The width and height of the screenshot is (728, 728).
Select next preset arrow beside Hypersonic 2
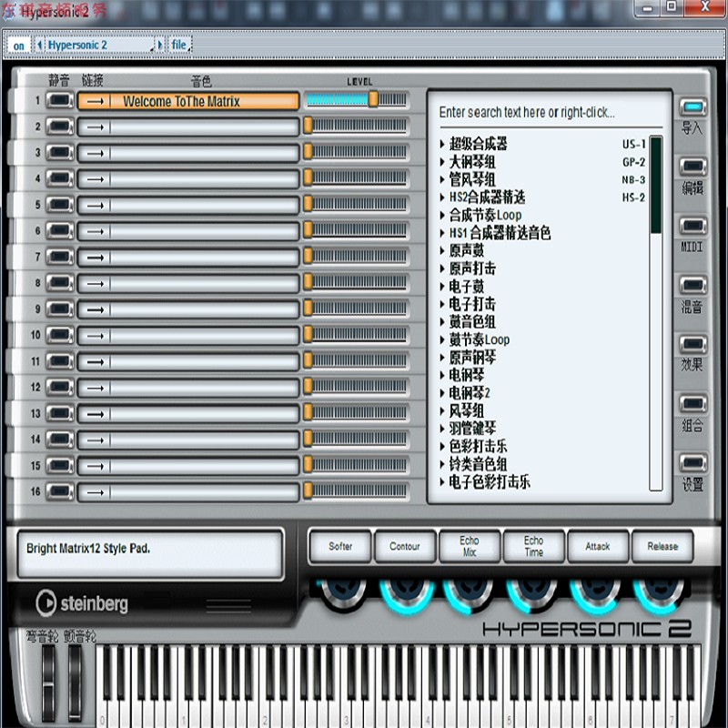point(160,45)
